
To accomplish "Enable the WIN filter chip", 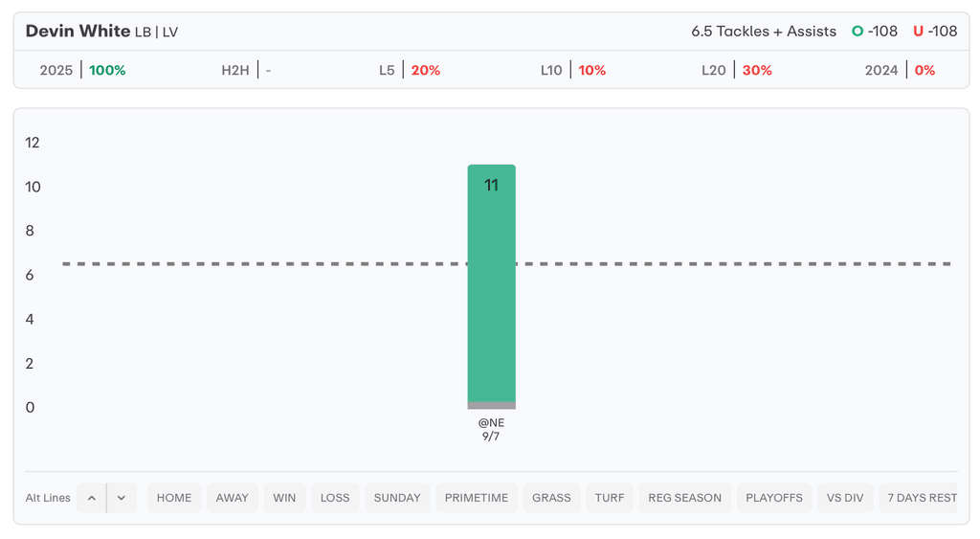I will [x=284, y=498].
